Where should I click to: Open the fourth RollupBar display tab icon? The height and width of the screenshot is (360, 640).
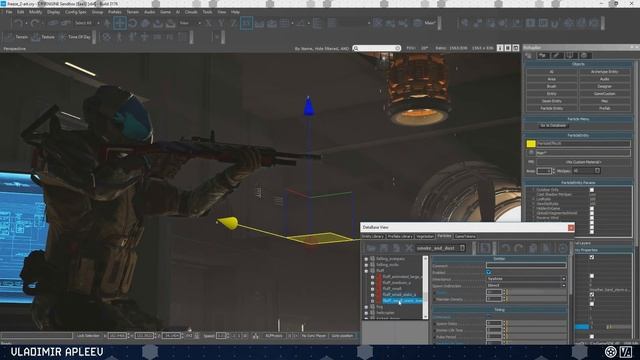(x=570, y=56)
